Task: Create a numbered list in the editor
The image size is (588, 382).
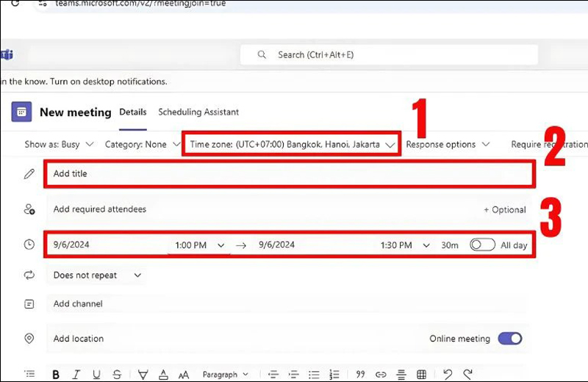Action: click(x=334, y=375)
